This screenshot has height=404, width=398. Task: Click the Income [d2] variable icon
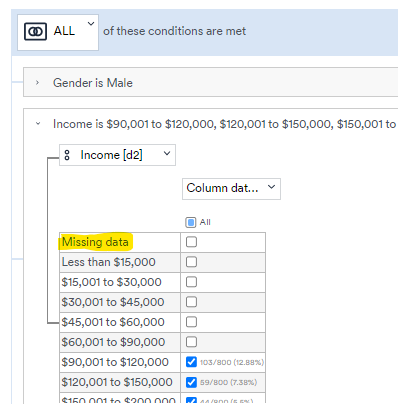[67, 155]
